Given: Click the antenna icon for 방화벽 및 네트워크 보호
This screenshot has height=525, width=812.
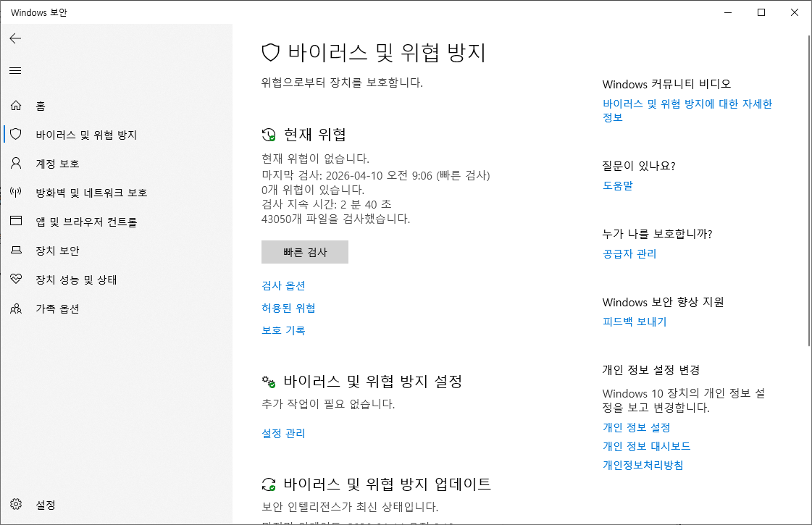Looking at the screenshot, I should pos(16,192).
